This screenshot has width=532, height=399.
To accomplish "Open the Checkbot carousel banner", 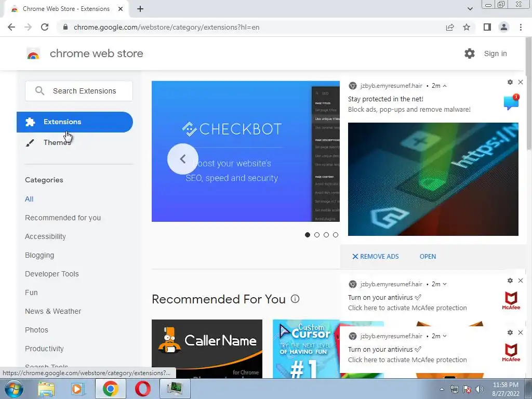I will click(246, 151).
